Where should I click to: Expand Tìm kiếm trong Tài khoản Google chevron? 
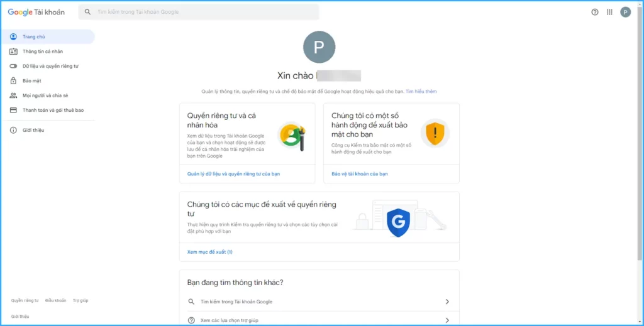(x=447, y=302)
